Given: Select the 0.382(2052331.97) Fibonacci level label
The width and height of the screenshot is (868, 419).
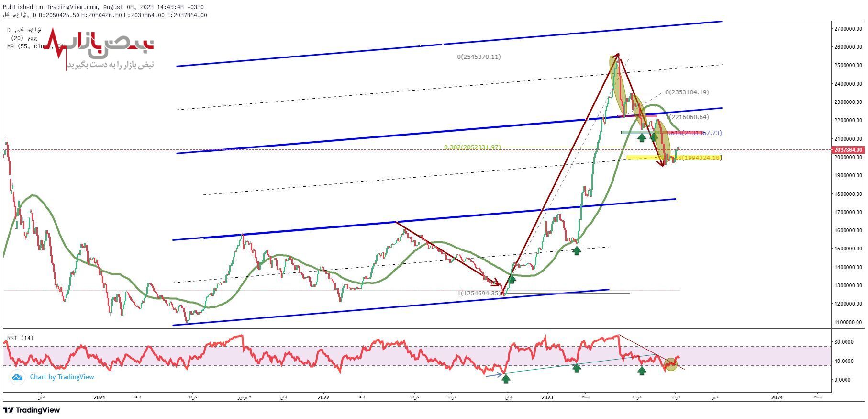Looking at the screenshot, I should [x=472, y=147].
